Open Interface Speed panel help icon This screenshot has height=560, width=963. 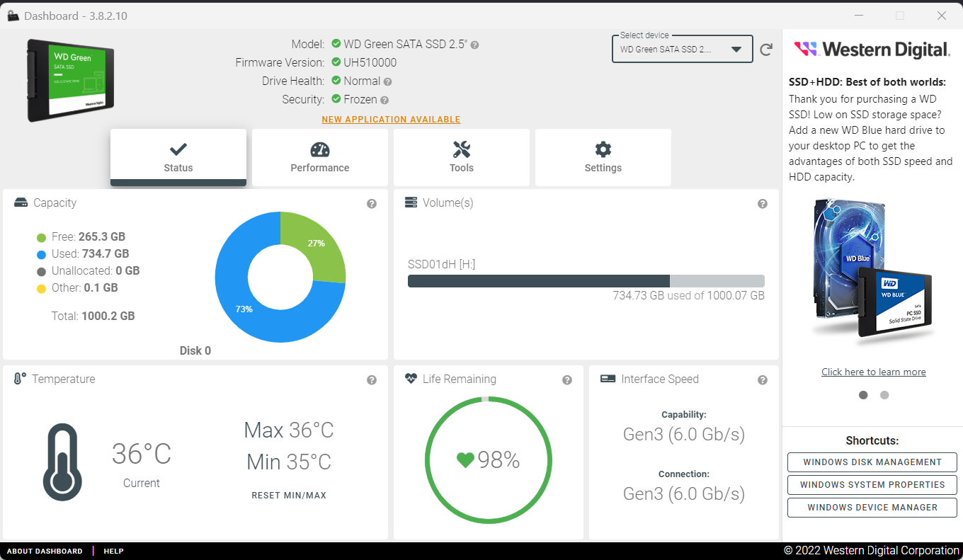[763, 380]
